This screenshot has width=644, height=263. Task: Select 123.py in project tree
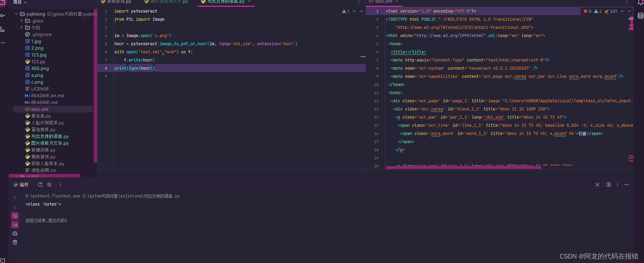pos(35,62)
